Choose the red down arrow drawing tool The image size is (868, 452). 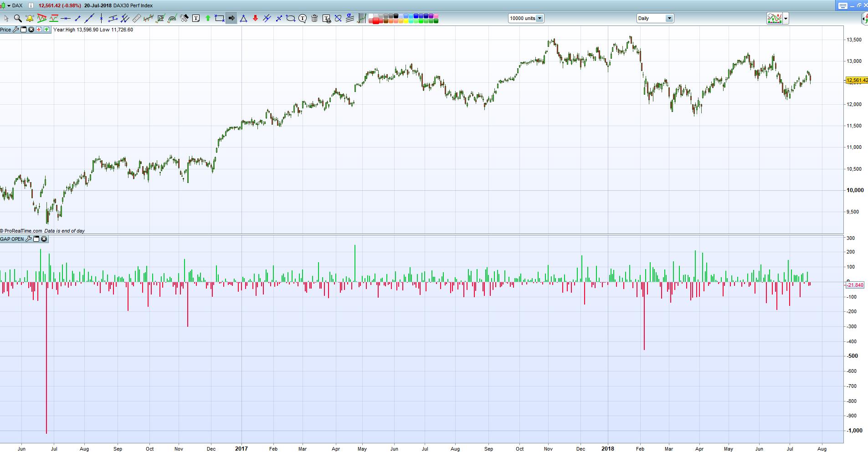pos(255,19)
